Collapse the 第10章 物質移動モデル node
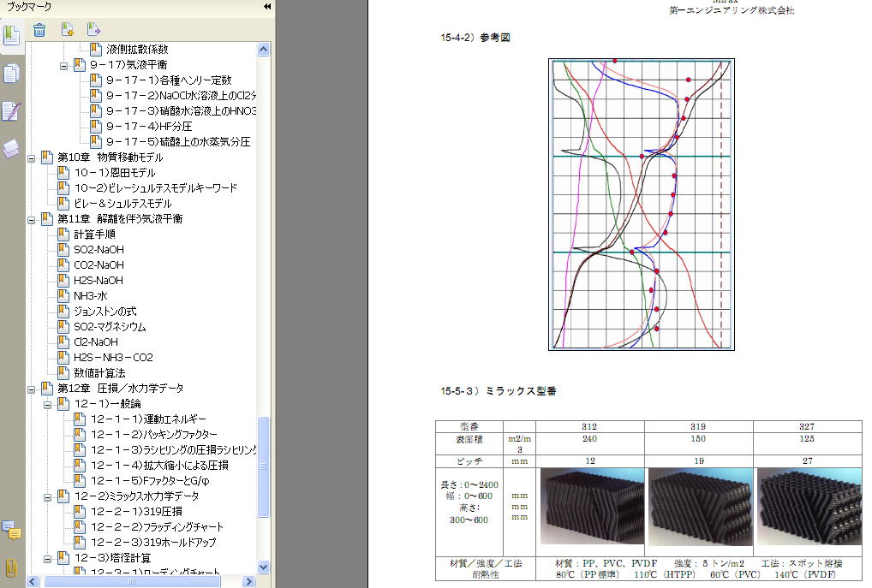Viewport: 872px width, 588px height. [32, 158]
